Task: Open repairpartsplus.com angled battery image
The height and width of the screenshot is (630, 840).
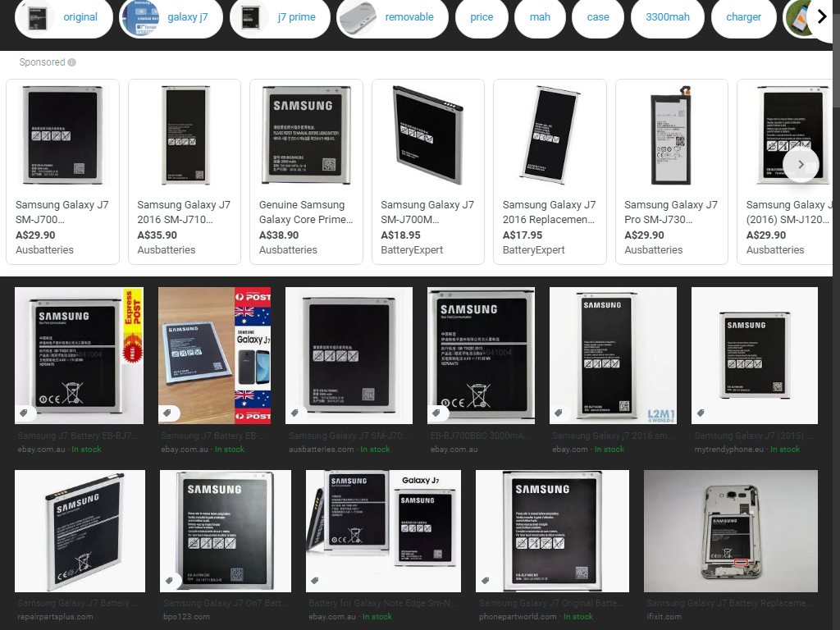Action: [x=80, y=531]
